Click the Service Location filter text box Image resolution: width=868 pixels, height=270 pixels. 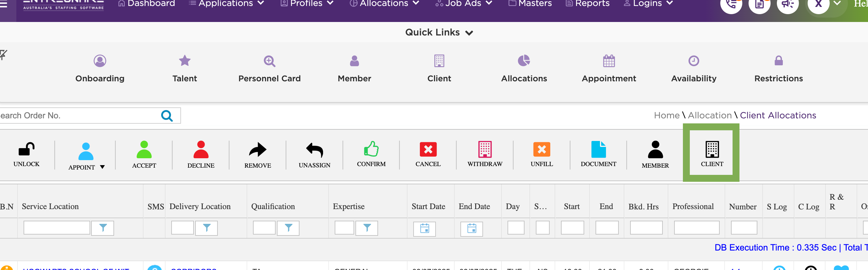[x=57, y=228]
